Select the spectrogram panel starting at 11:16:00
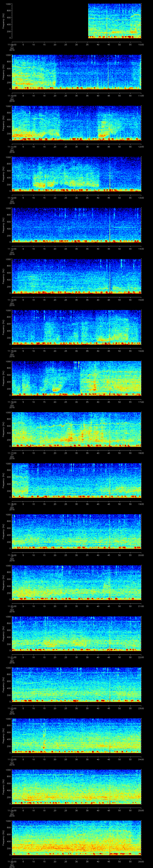This screenshot has height=868, width=153. coord(76,378)
